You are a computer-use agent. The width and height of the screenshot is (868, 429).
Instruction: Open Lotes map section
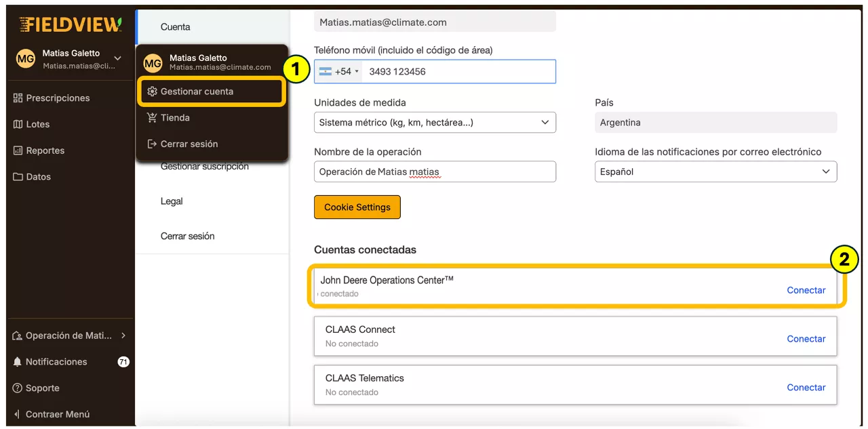[37, 125]
